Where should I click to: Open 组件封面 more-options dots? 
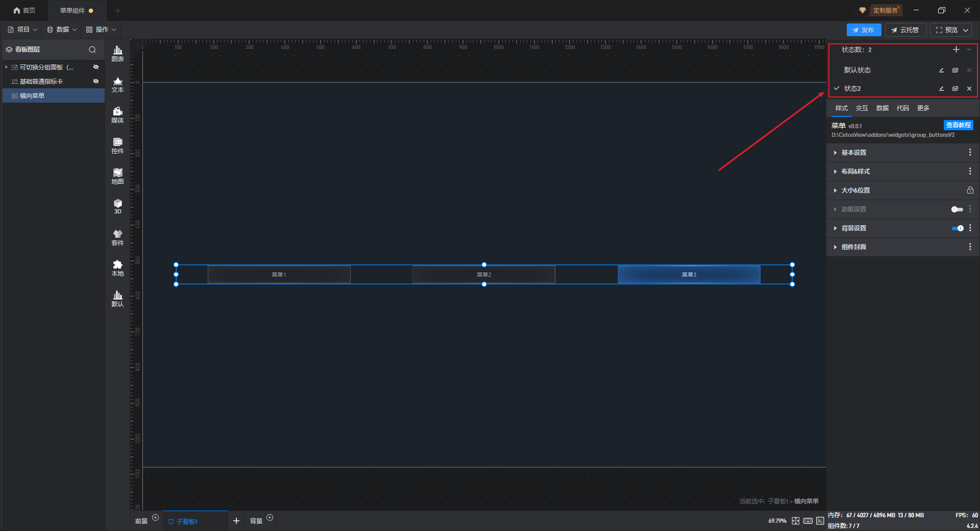[970, 247]
